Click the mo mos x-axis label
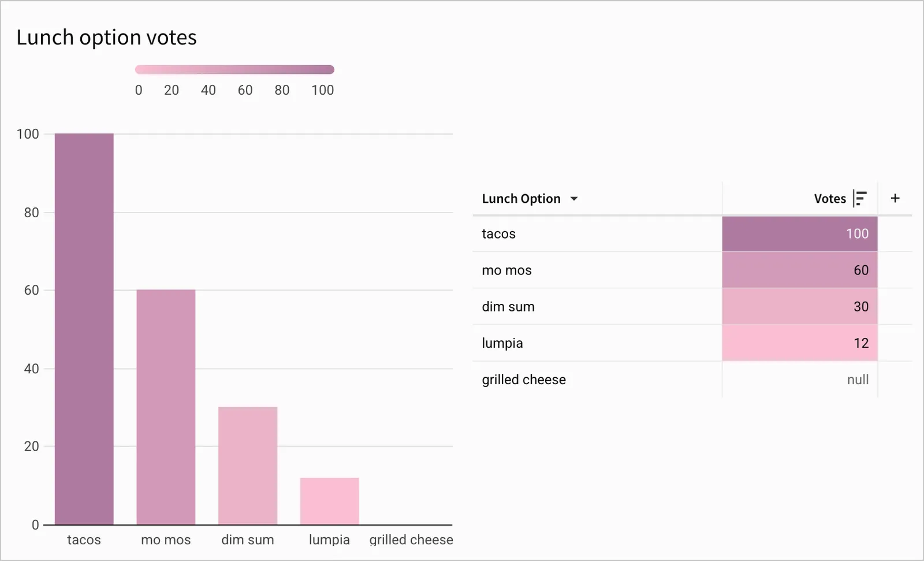 [166, 540]
